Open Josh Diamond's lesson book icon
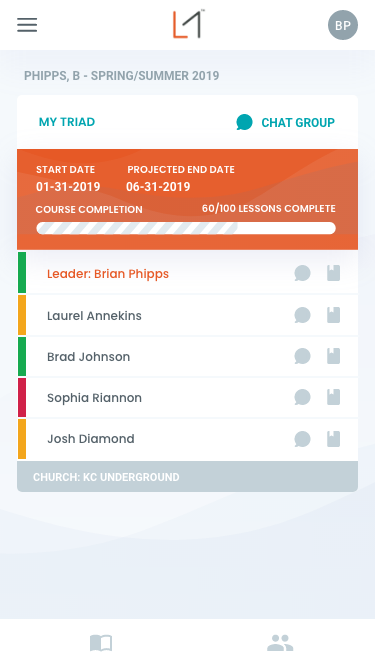This screenshot has width=375, height=667. tap(333, 439)
